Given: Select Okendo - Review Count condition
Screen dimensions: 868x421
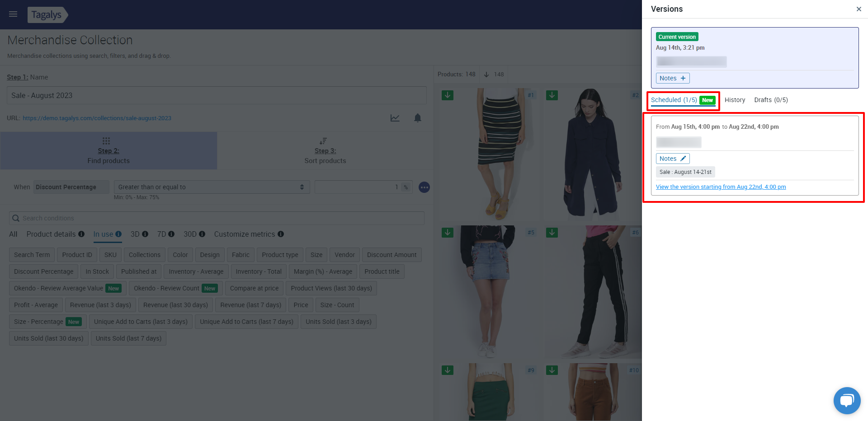Looking at the screenshot, I should [x=176, y=288].
